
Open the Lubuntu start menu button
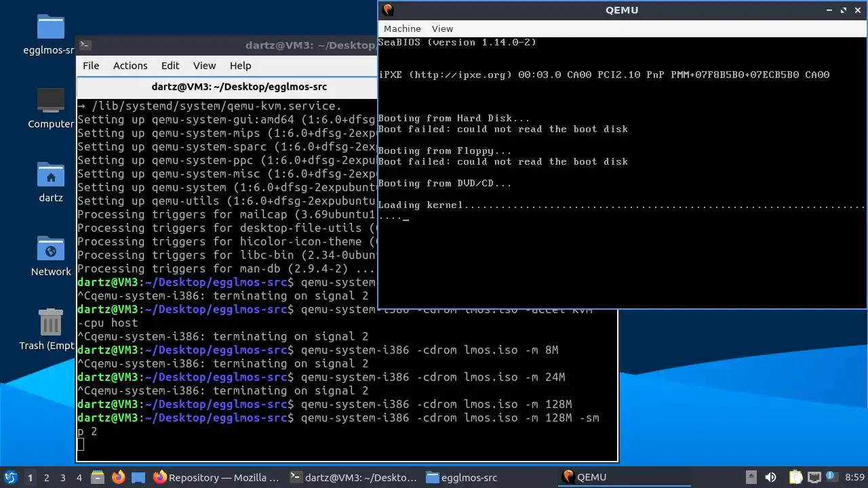(10, 477)
